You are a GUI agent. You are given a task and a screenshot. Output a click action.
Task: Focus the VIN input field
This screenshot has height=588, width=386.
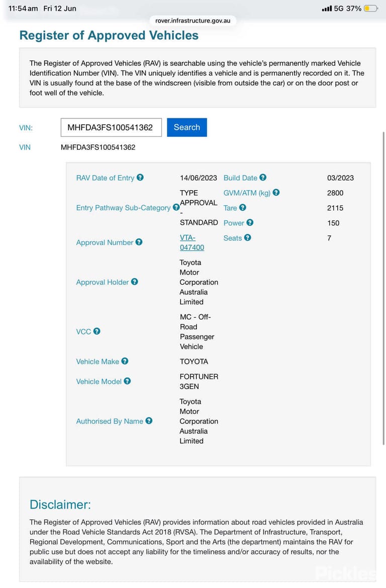(111, 127)
